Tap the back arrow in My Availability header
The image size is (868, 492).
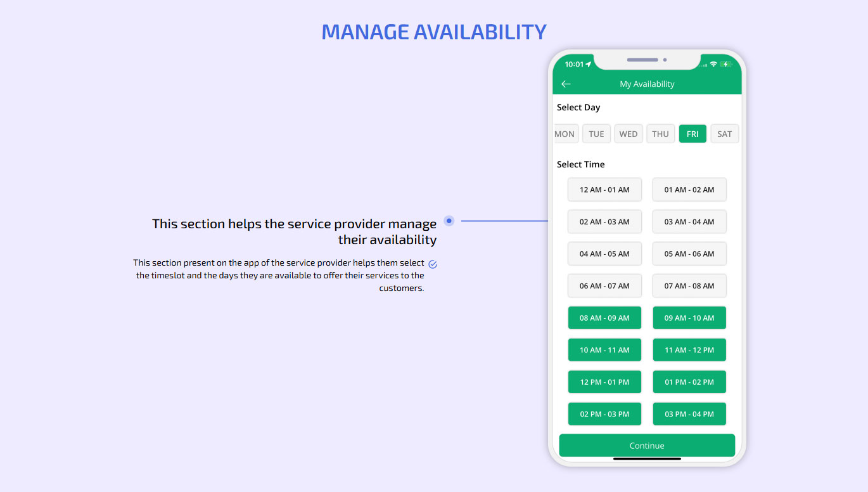tap(566, 84)
